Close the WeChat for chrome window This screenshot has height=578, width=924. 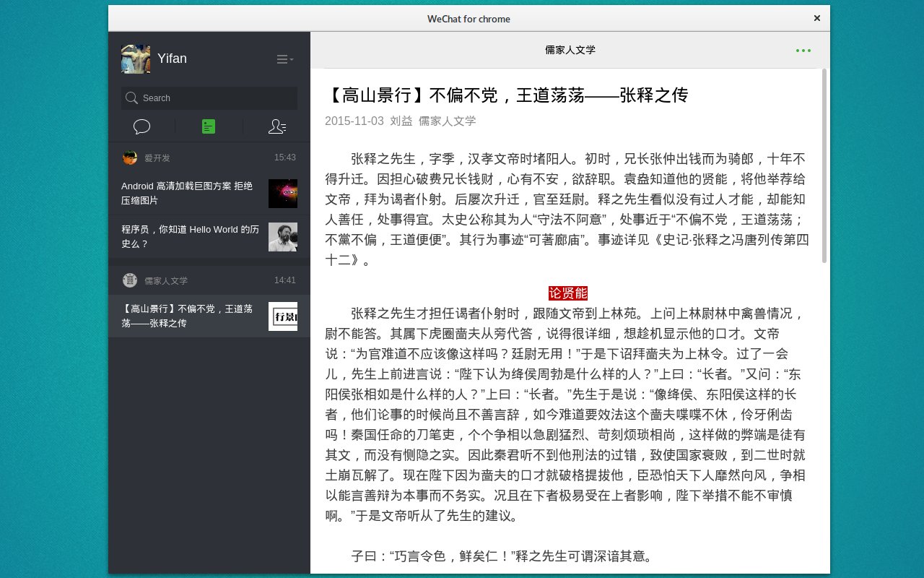click(817, 19)
